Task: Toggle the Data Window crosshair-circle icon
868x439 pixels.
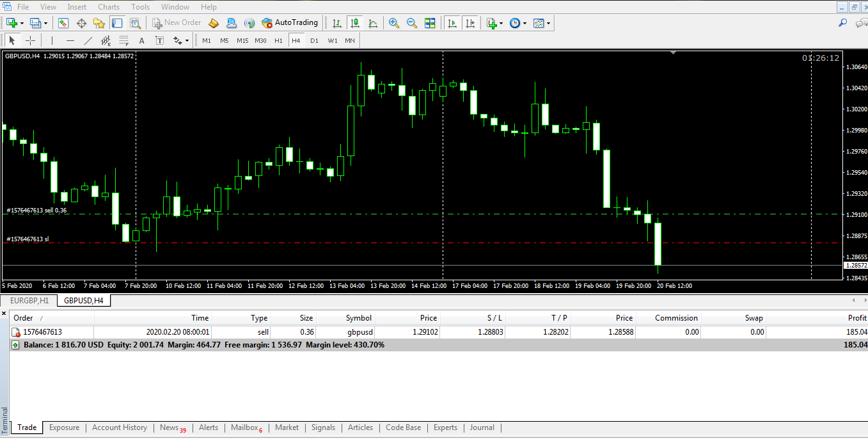Action: pos(81,23)
